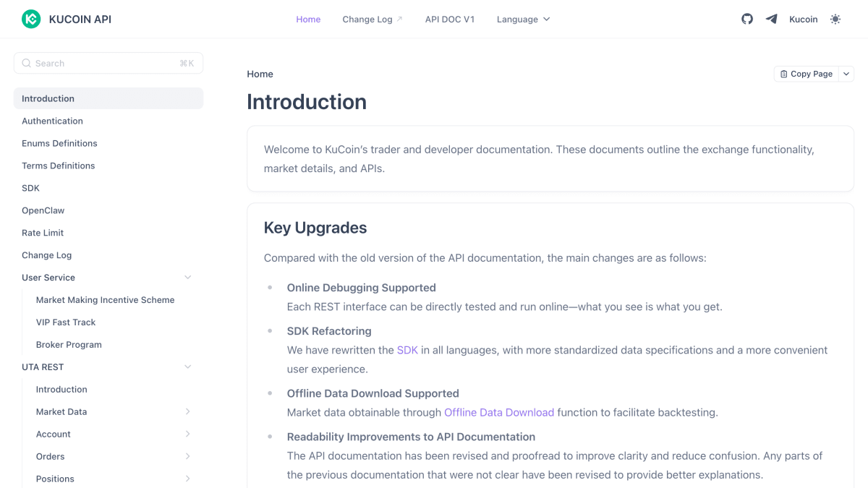Open Enums Definitions in sidebar
The width and height of the screenshot is (868, 488).
59,143
